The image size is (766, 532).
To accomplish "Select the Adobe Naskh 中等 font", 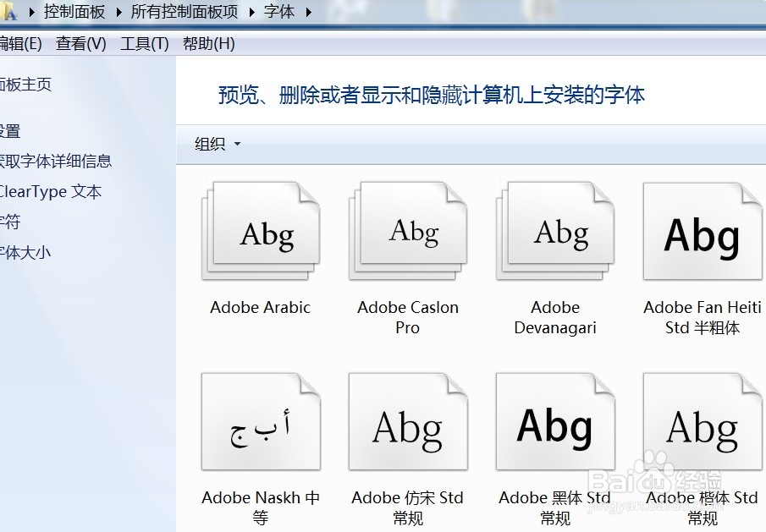I will coord(260,420).
